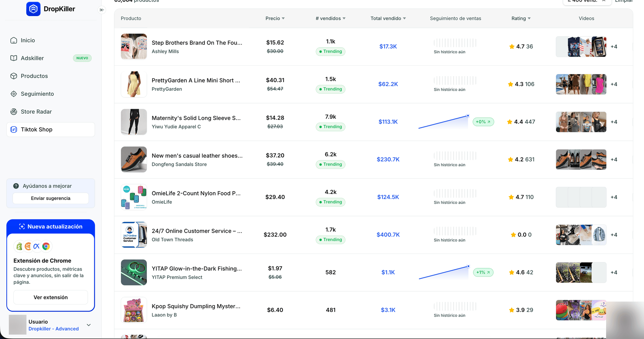Open Maternity's leggings product thumbnail
Screen dimensions: 644x339
tap(134, 122)
